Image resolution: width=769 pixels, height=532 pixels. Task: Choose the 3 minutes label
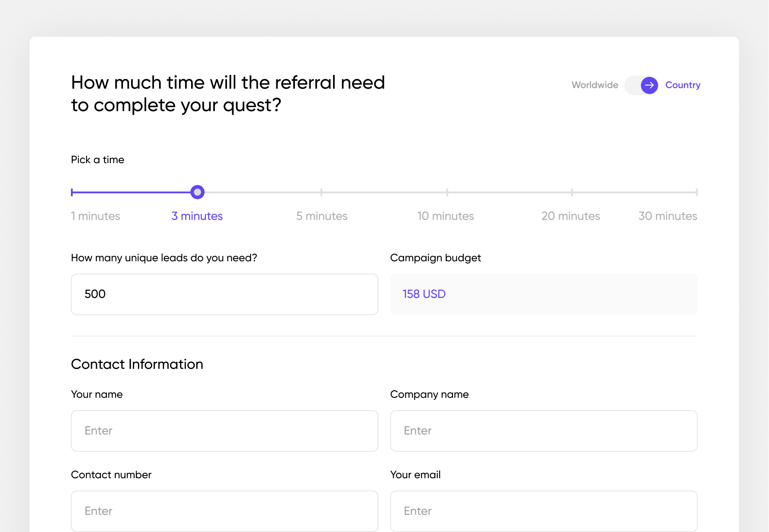[197, 216]
